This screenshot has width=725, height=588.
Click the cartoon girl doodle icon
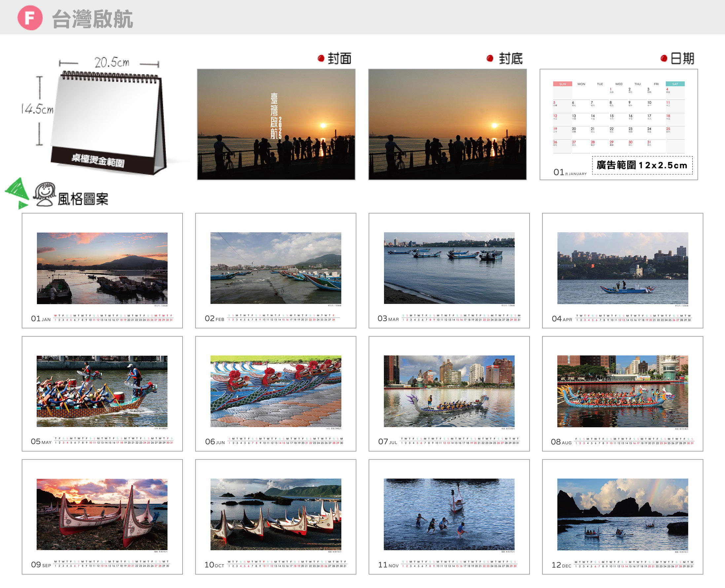(44, 194)
